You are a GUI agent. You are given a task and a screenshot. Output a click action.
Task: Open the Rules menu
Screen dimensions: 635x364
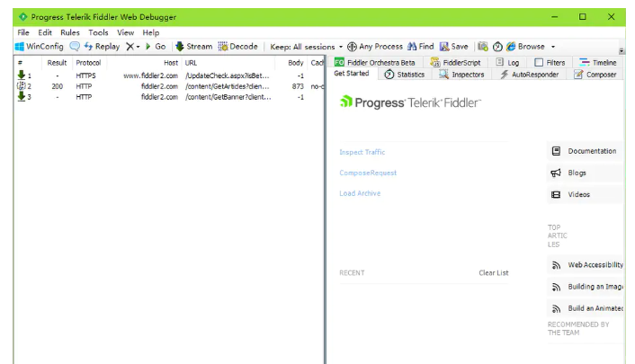tap(70, 32)
